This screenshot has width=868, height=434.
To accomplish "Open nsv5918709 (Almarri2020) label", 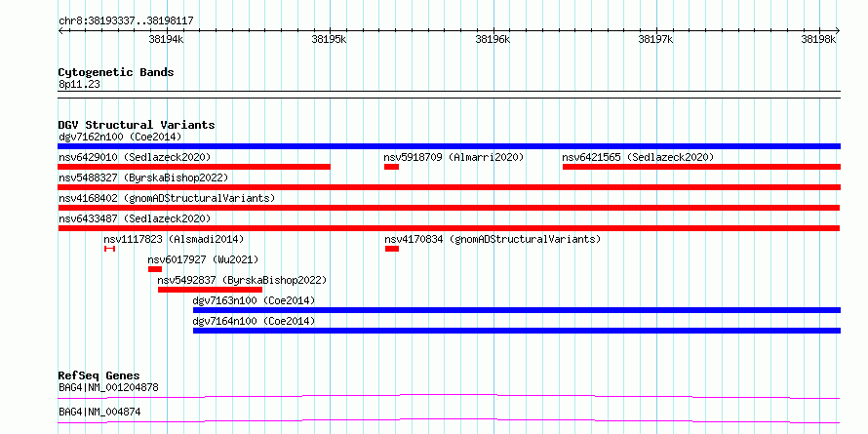I will pyautogui.click(x=454, y=157).
